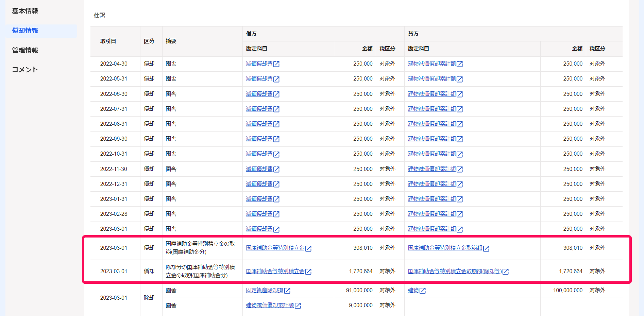Click external icon after 減価償却費 in 2022-12-31 row
644x316 pixels.
click(x=276, y=184)
